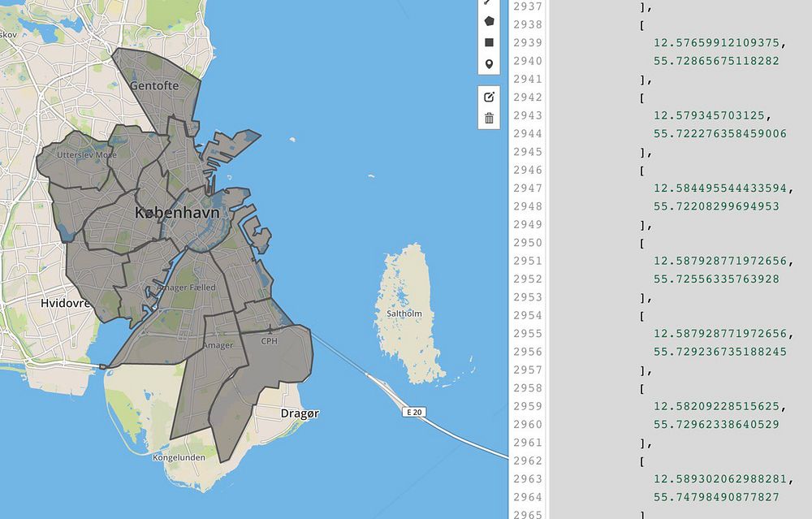Click longitude value on line 2955

[719, 334]
